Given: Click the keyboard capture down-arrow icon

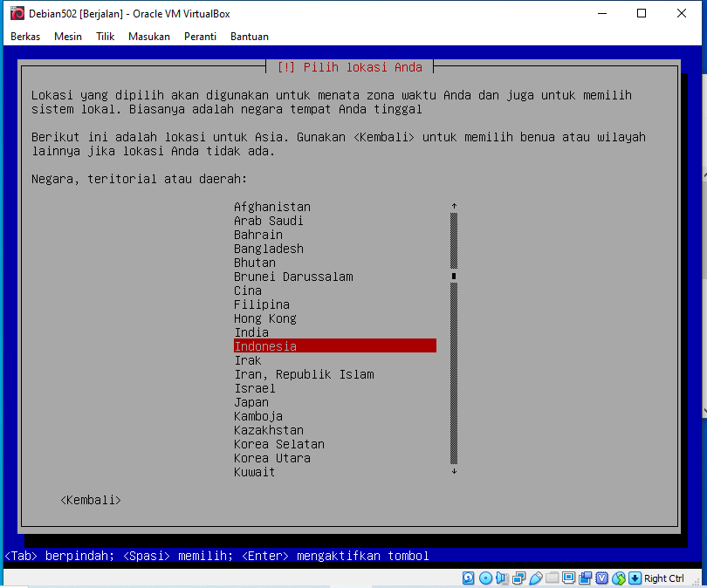Looking at the screenshot, I should point(635,578).
